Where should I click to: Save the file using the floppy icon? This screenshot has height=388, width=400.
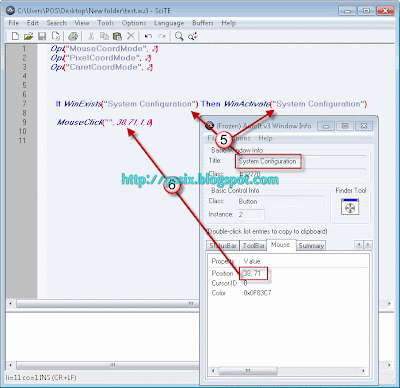pos(42,36)
